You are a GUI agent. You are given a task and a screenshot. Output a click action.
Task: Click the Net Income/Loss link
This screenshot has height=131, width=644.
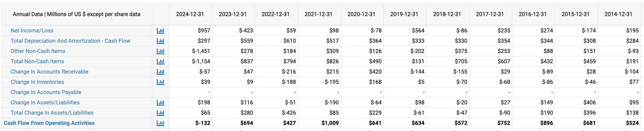(32, 31)
